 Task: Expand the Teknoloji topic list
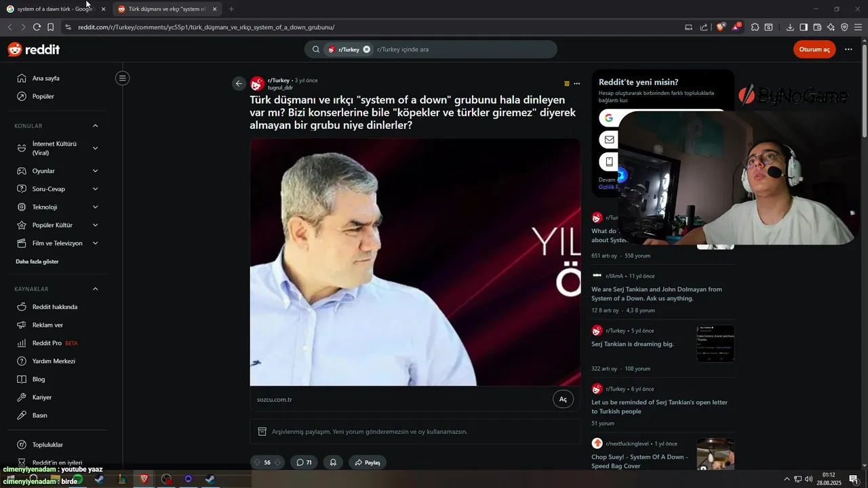pyautogui.click(x=96, y=207)
